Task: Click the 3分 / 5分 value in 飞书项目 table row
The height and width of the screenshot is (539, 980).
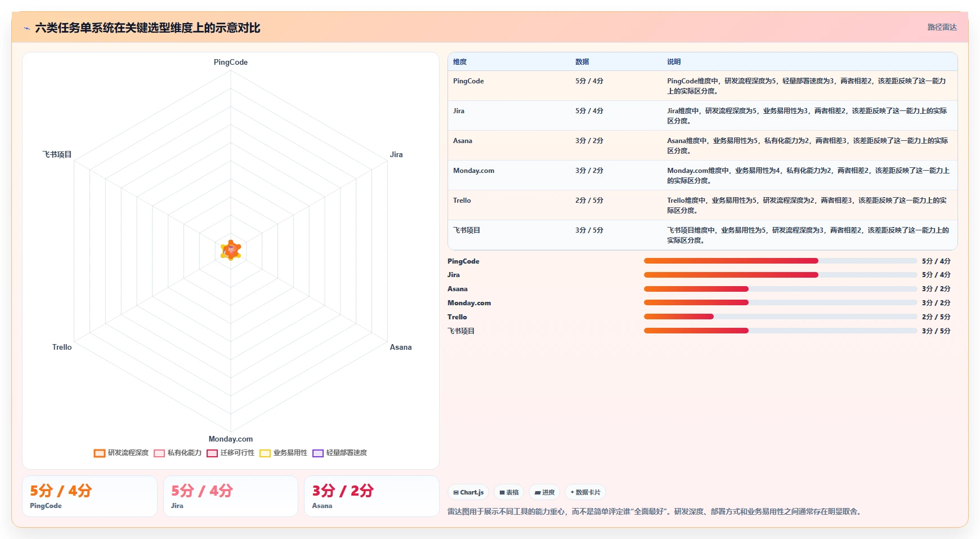Action: tap(589, 230)
